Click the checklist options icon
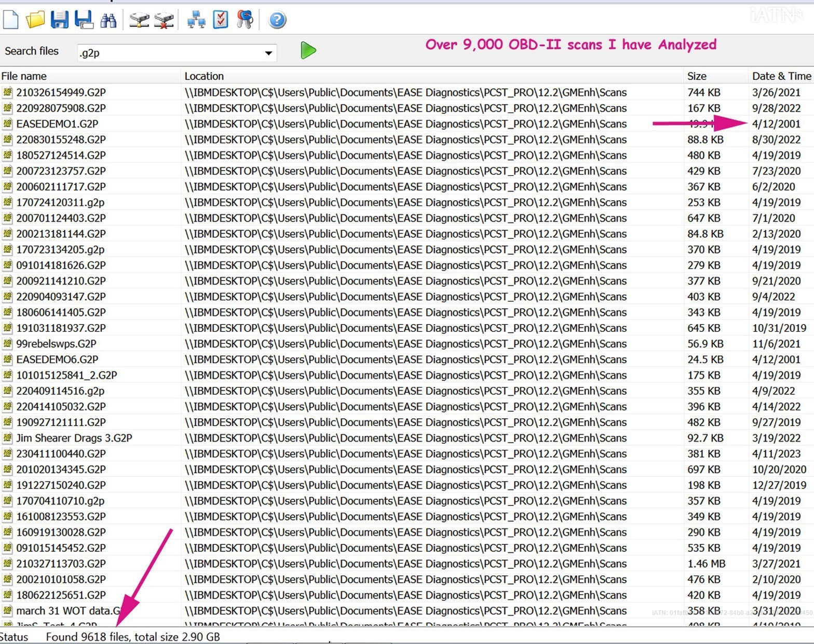814x644 pixels. (x=221, y=20)
